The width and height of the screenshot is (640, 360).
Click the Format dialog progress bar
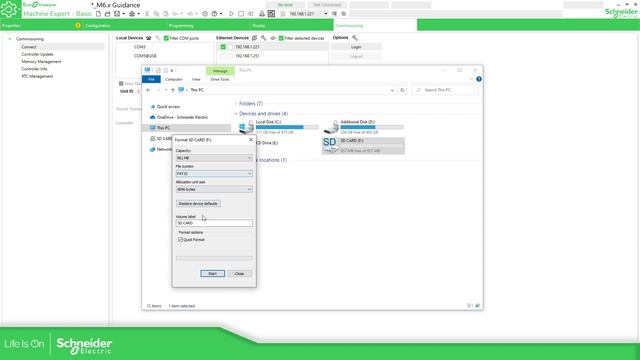pos(214,258)
